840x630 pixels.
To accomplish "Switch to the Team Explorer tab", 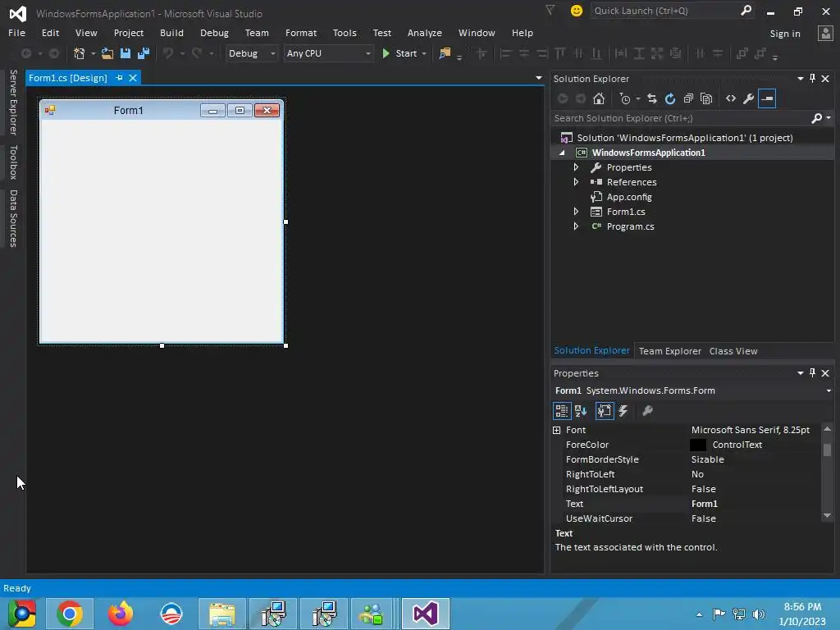I will pyautogui.click(x=669, y=351).
